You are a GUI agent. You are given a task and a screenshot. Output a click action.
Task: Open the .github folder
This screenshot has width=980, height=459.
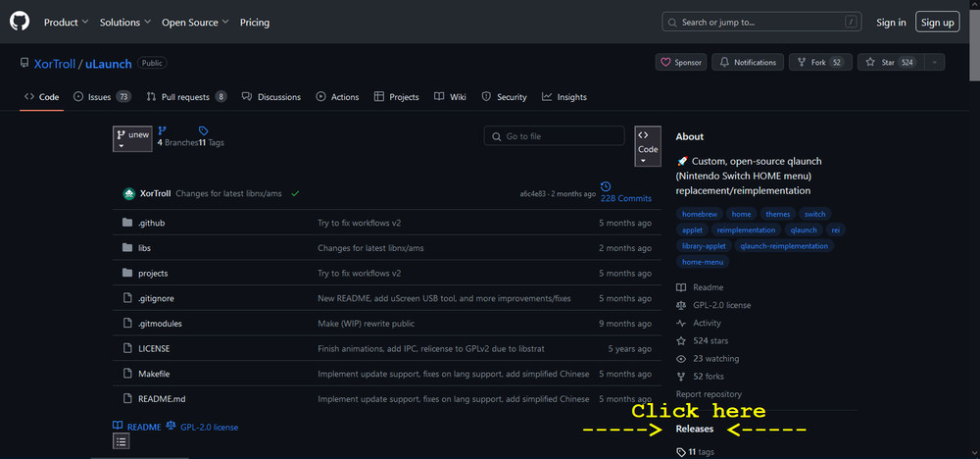(151, 223)
